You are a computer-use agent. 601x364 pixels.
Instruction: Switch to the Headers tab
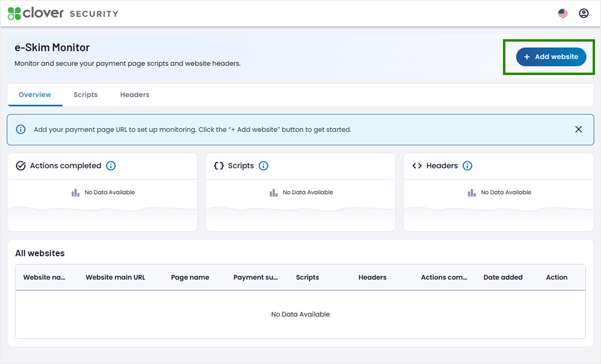tap(135, 95)
